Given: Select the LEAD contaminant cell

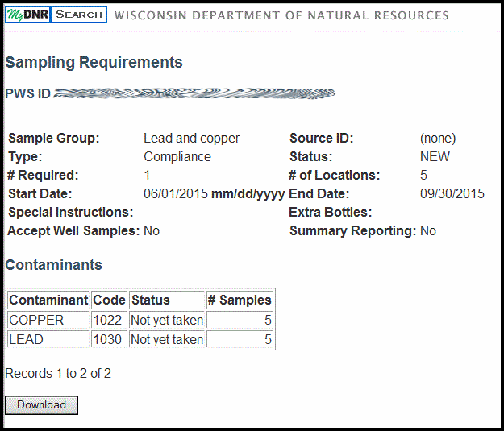Looking at the screenshot, I should pos(26,339).
